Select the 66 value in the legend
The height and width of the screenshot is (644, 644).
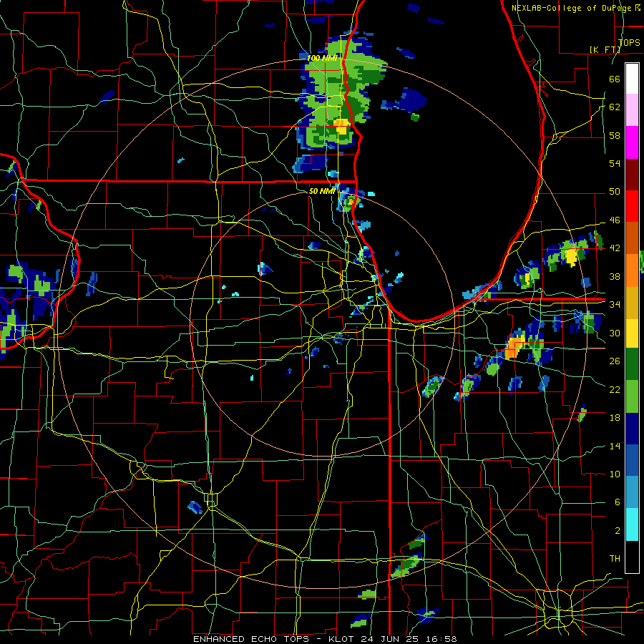615,79
